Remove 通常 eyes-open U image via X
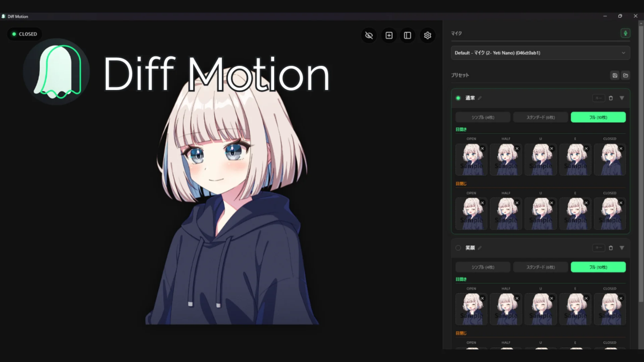The image size is (644, 362). [551, 148]
